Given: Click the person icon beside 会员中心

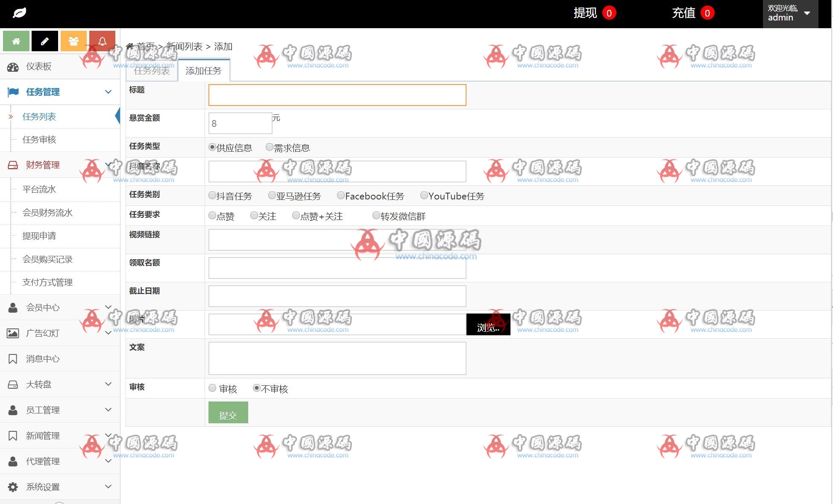Looking at the screenshot, I should pos(13,308).
